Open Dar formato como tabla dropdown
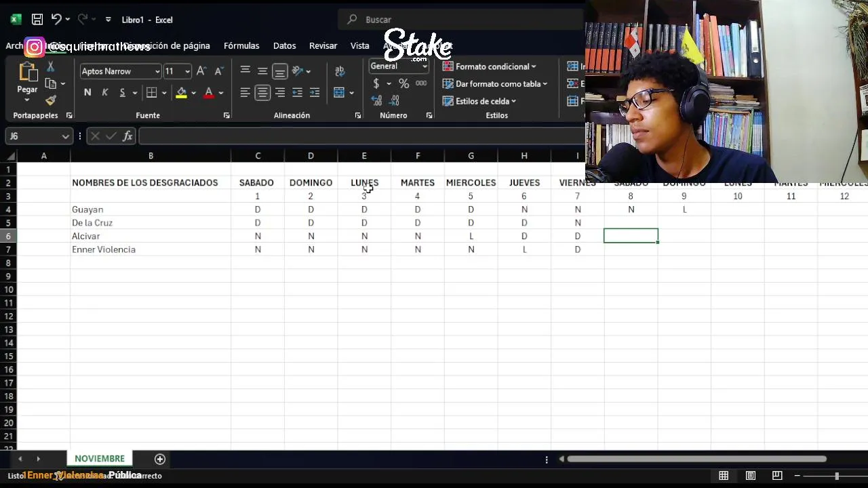The height and width of the screenshot is (488, 868). (496, 83)
